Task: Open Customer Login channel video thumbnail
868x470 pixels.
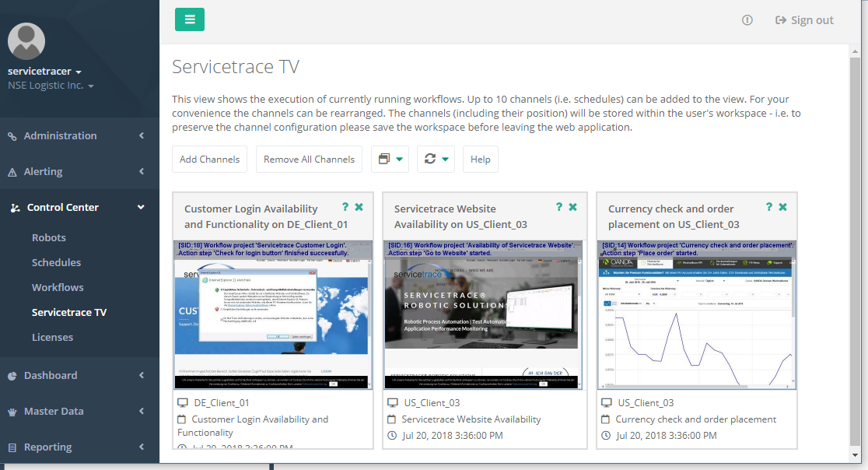Action: [274, 314]
